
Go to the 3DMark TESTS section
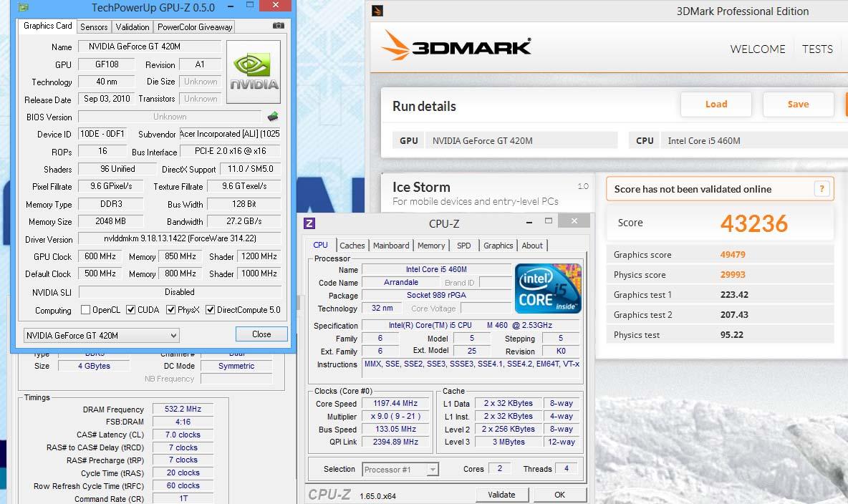point(817,49)
